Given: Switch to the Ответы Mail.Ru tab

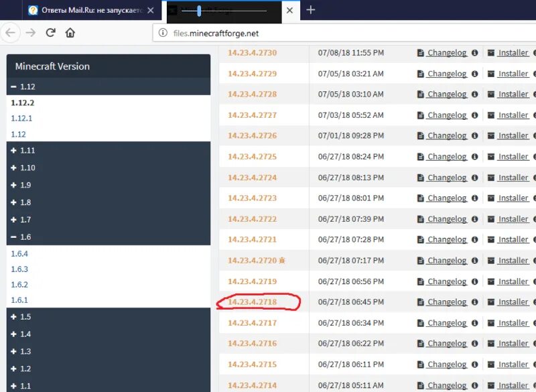Looking at the screenshot, I should click(92, 10).
